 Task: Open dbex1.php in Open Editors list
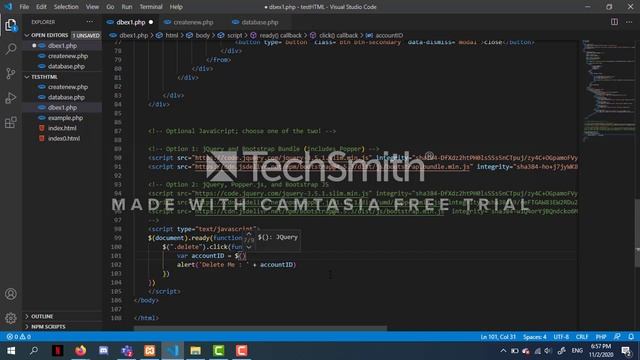click(62, 46)
